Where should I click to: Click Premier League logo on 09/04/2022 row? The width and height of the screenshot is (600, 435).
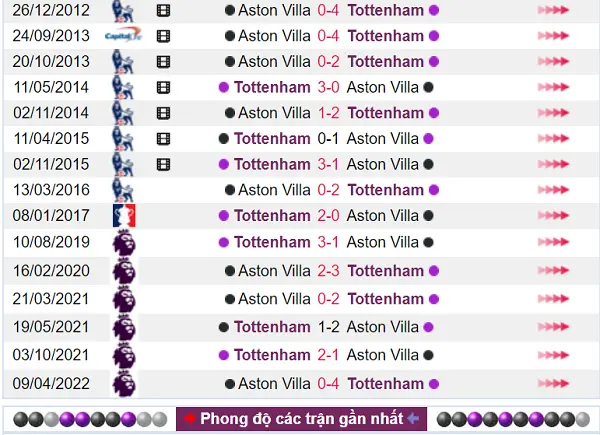[124, 384]
